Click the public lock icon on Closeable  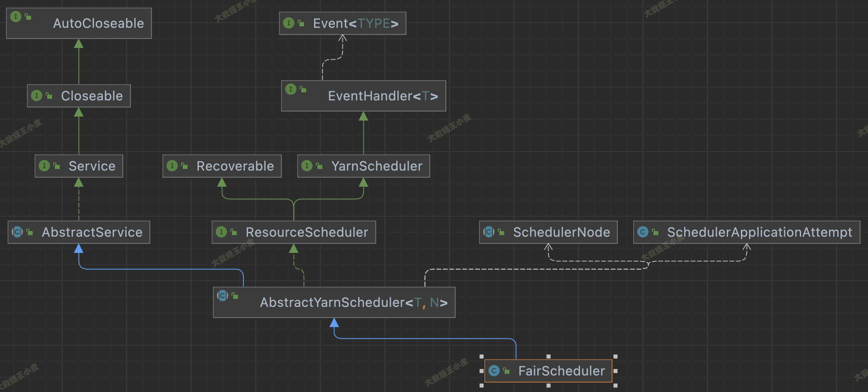tap(49, 96)
